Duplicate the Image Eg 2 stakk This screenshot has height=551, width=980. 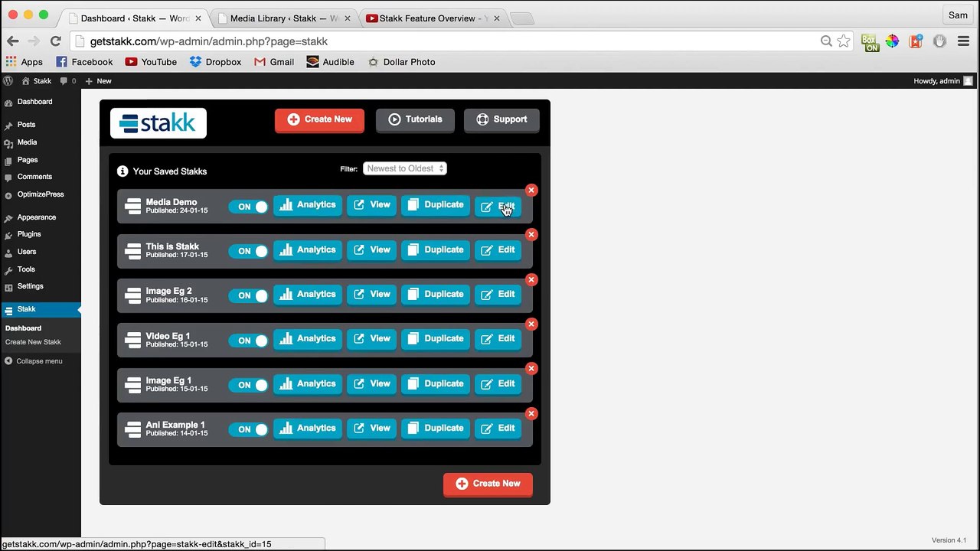[435, 295]
